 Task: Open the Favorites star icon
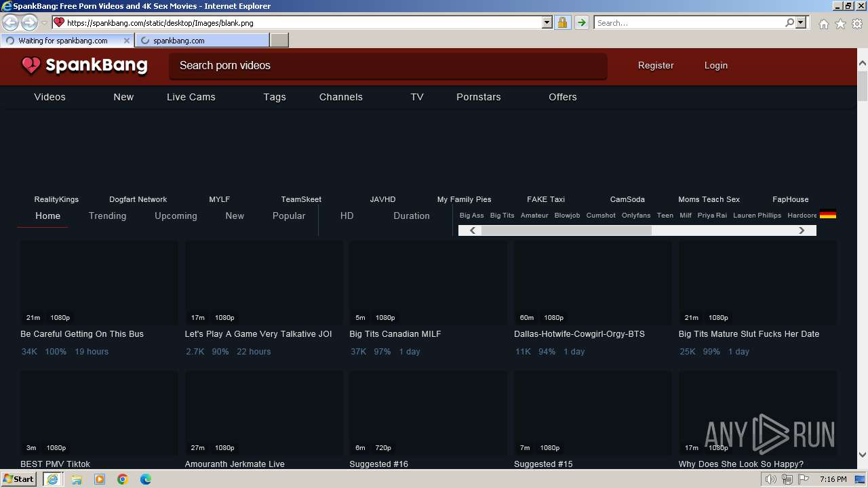841,24
